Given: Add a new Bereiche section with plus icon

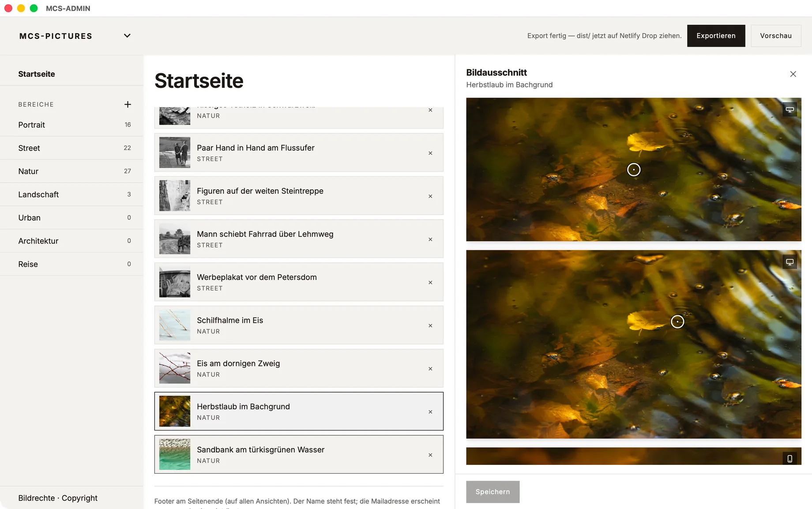Looking at the screenshot, I should pyautogui.click(x=128, y=105).
